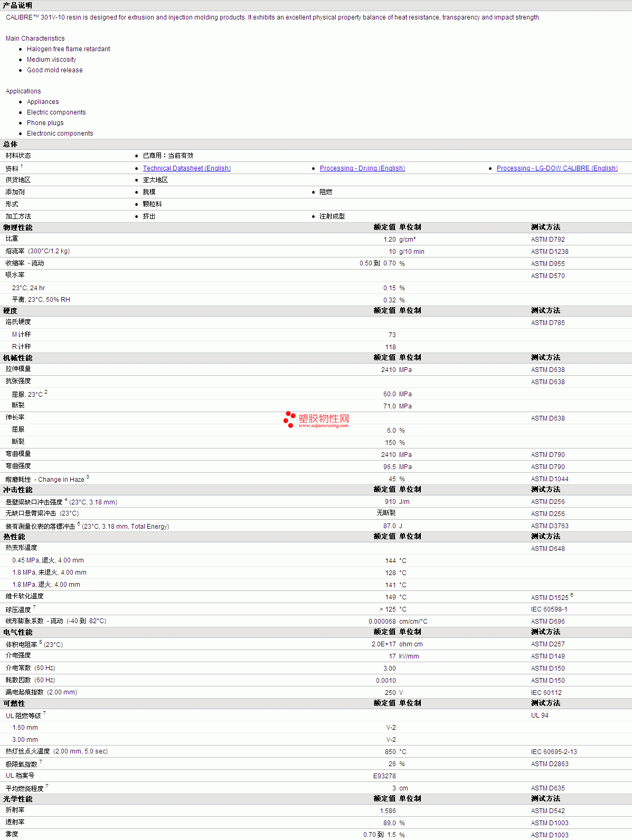Click the 电气性能 section header
The height and width of the screenshot is (840, 632).
(17, 632)
